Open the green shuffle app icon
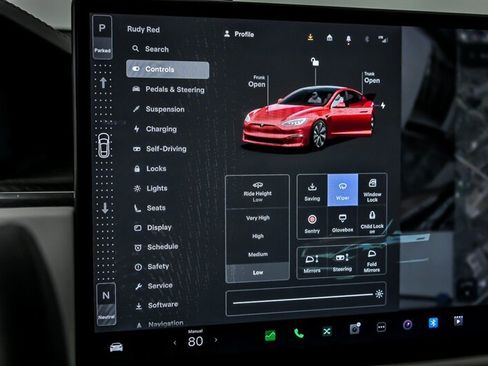Screen dimensions: 488x366 (327, 331)
